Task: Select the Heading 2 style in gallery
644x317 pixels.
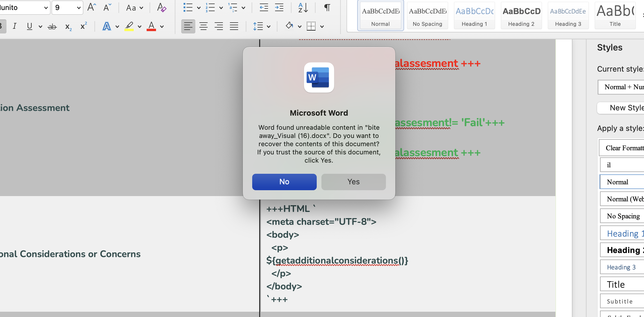Action: coord(521,15)
